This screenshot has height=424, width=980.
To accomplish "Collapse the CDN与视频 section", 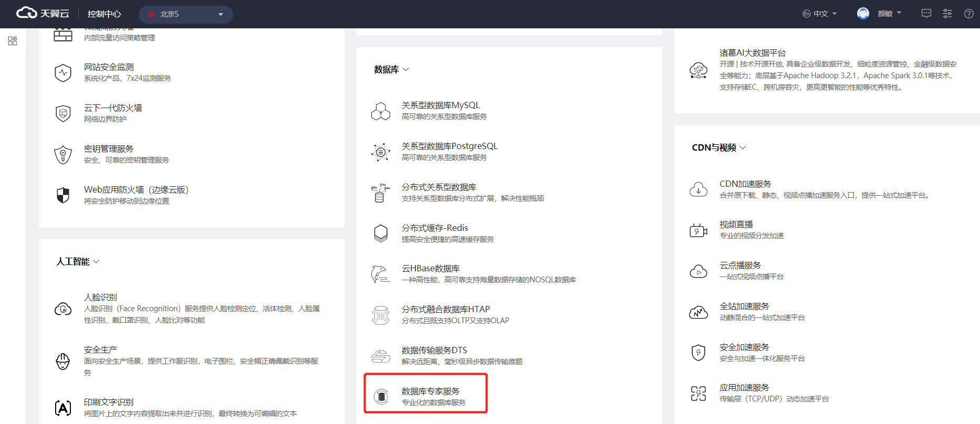I will pyautogui.click(x=719, y=147).
